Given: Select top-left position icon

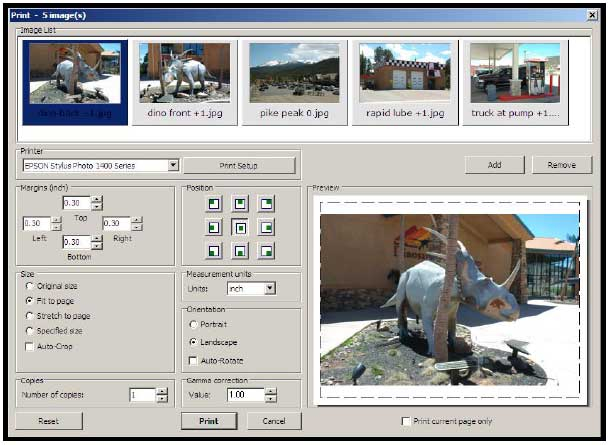Looking at the screenshot, I should 214,203.
